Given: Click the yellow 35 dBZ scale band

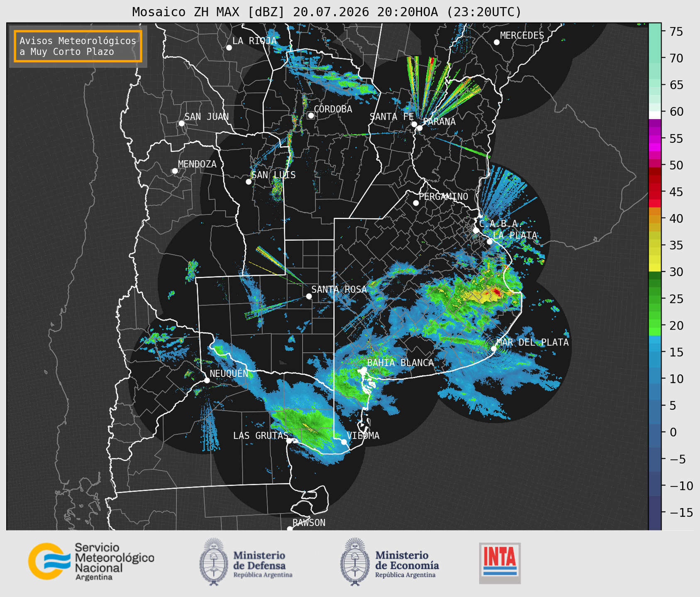Looking at the screenshot, I should [655, 245].
